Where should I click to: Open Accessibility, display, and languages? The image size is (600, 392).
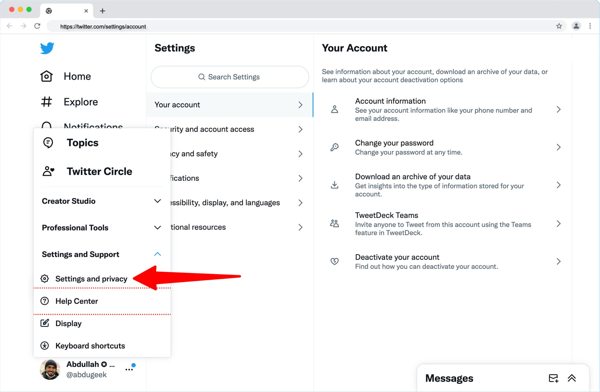[230, 203]
